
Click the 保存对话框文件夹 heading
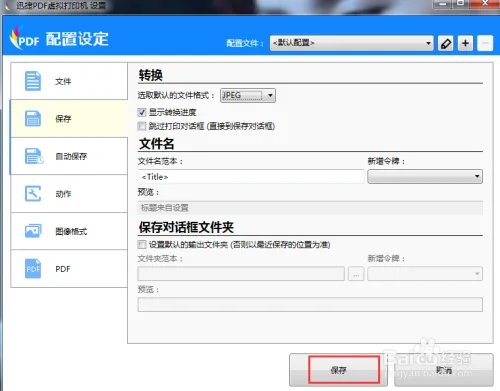tap(186, 227)
